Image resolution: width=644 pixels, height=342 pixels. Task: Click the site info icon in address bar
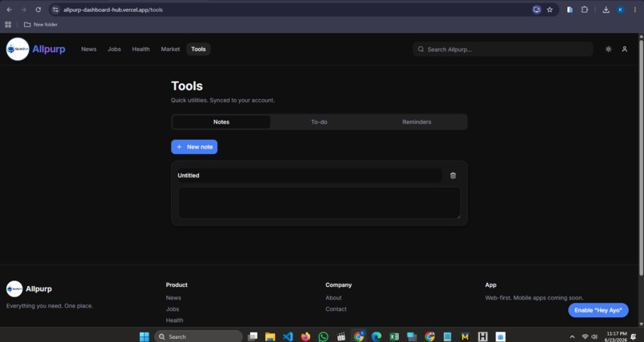pos(55,10)
